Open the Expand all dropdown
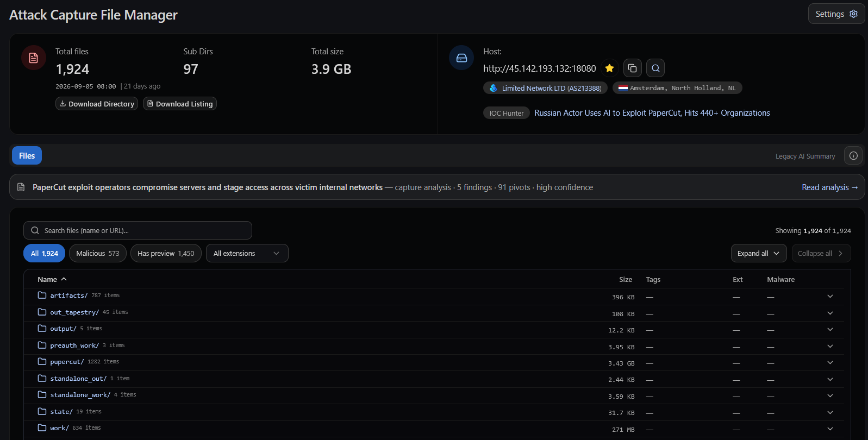 pyautogui.click(x=759, y=253)
